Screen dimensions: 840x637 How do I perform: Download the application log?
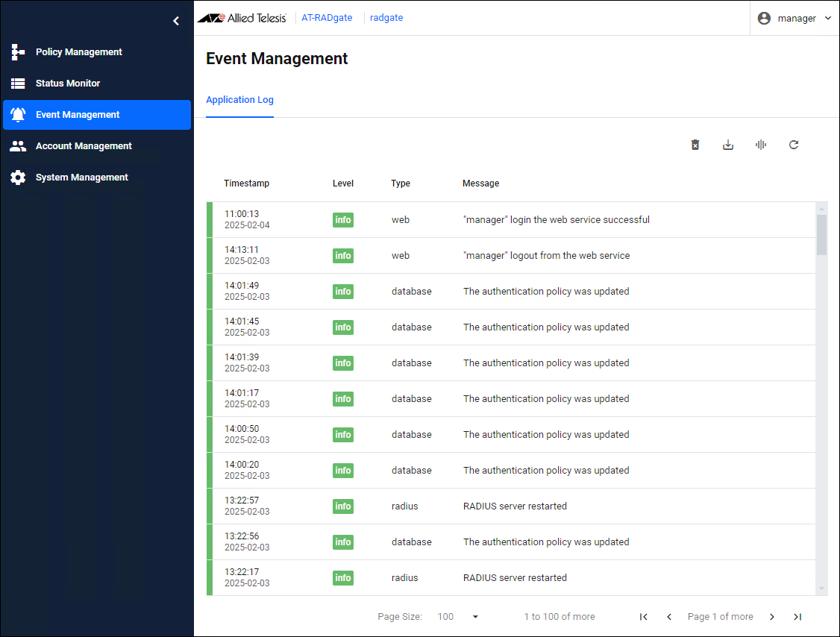coord(728,145)
